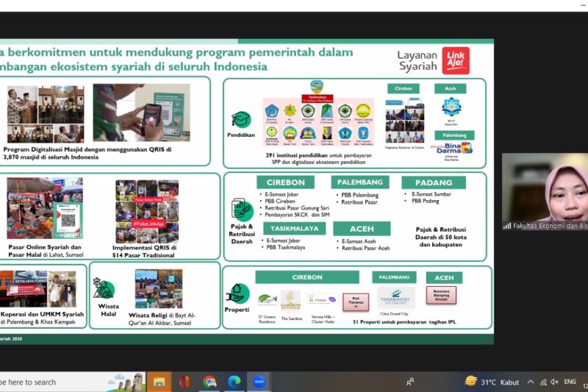Viewport: 588px width, 392px height.
Task: Click the TASIKMALAYA green header label
Action: (289, 229)
